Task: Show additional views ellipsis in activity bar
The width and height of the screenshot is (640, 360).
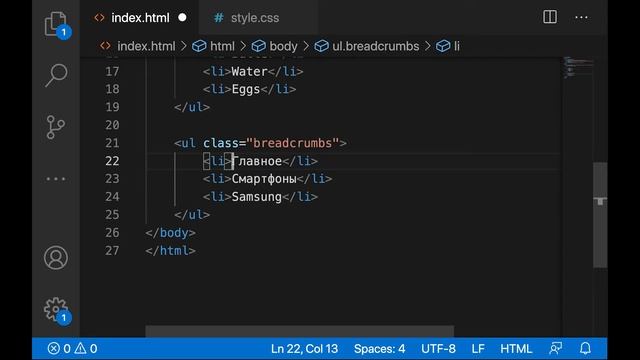Action: [x=56, y=179]
